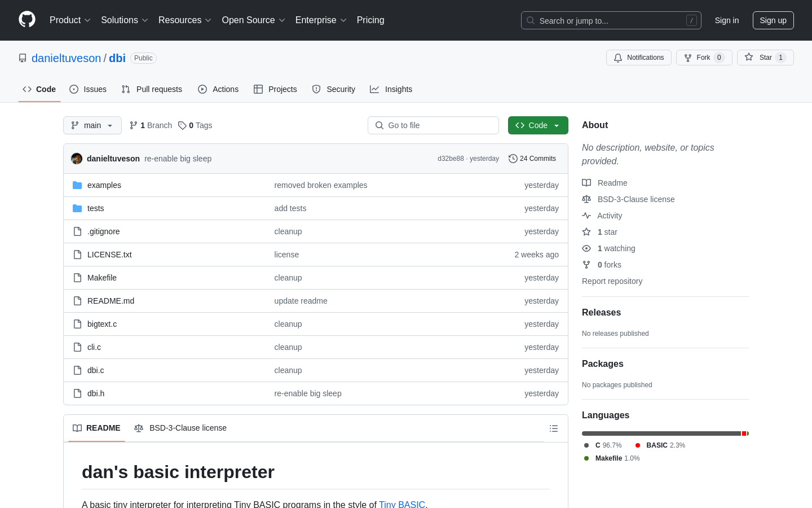Open the Tiny BASIC link in README

click(x=402, y=504)
